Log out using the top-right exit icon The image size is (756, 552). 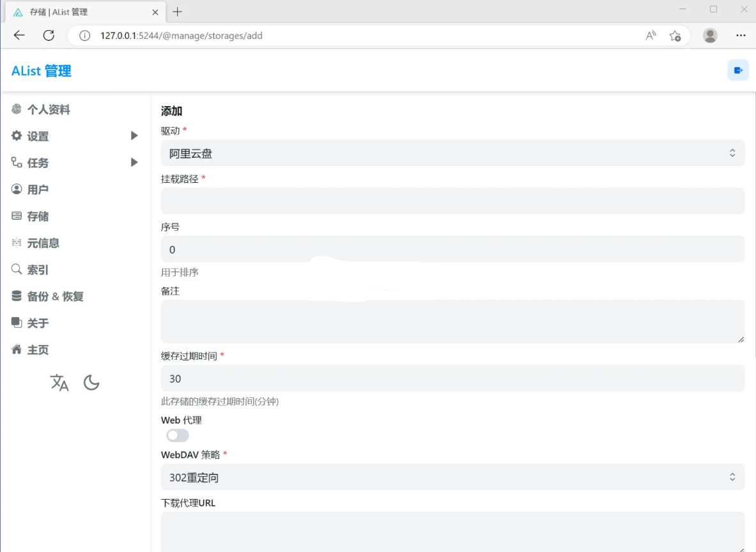[738, 70]
